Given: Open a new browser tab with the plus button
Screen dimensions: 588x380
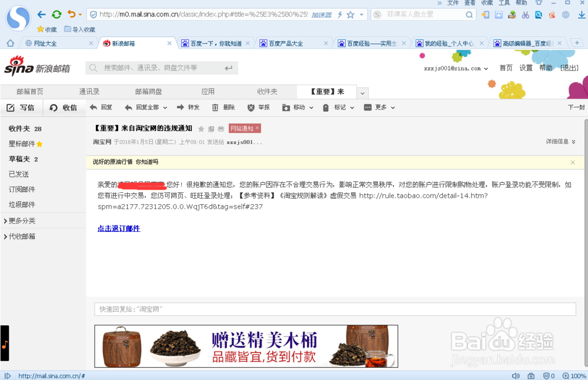Looking at the screenshot, I should [x=577, y=43].
